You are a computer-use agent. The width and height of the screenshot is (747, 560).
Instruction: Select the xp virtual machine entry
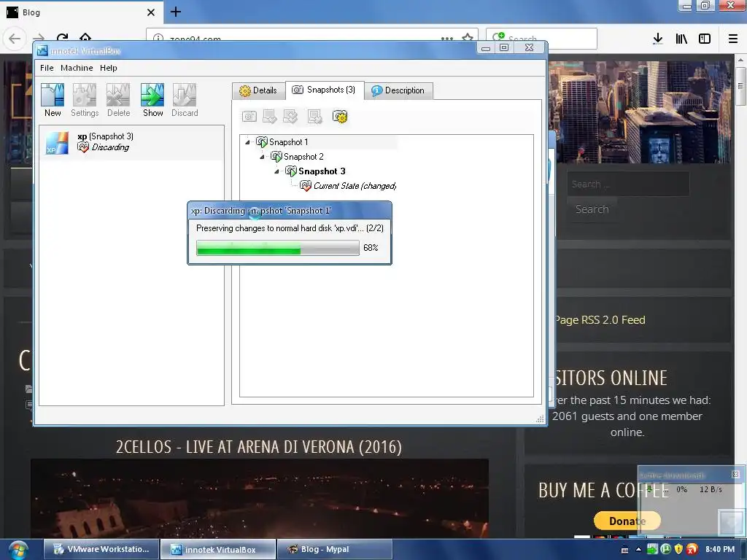pos(131,142)
